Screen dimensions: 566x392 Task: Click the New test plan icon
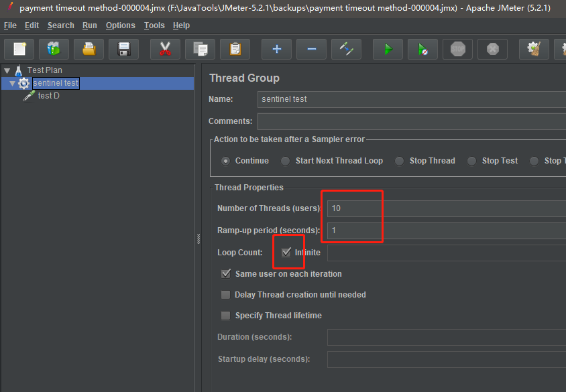pos(19,49)
